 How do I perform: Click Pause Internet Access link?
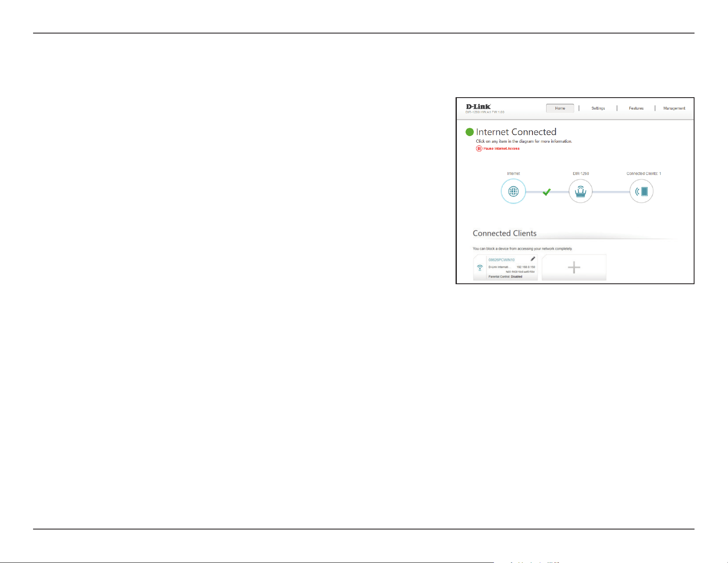tap(501, 149)
